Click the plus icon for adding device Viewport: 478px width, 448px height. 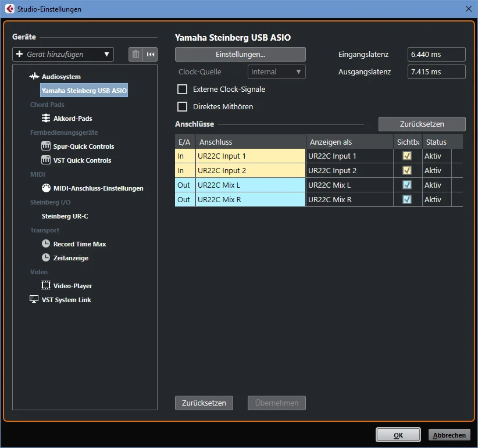click(x=20, y=54)
